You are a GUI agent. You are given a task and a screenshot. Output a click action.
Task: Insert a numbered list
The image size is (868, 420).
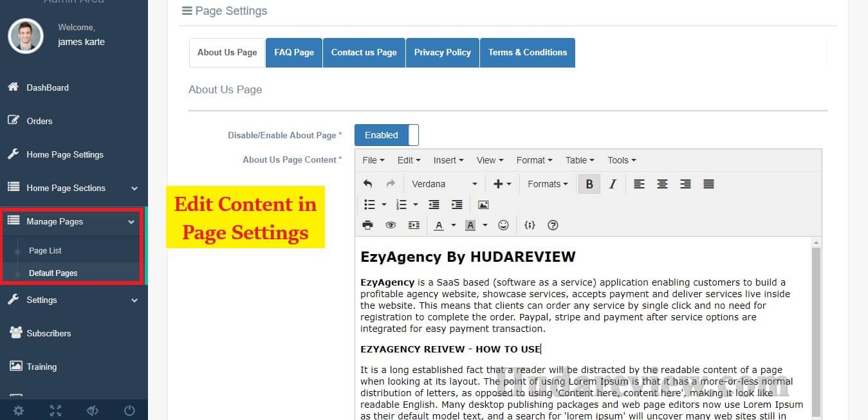pos(402,205)
